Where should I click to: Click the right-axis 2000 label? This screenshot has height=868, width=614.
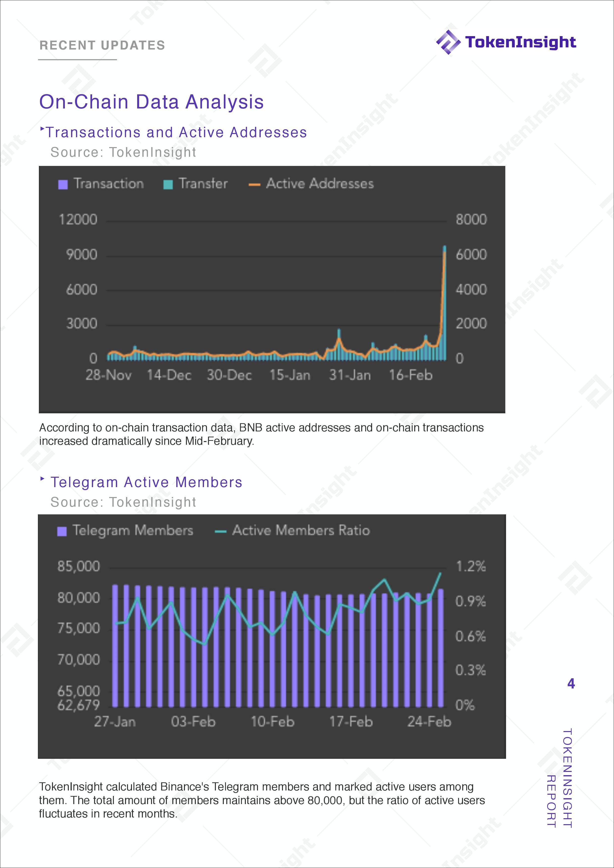(471, 324)
